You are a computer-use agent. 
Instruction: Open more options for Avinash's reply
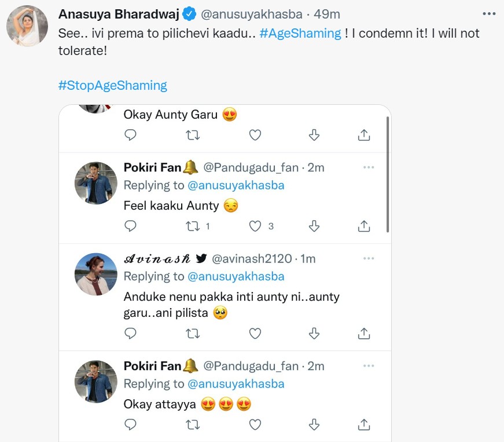(x=369, y=258)
